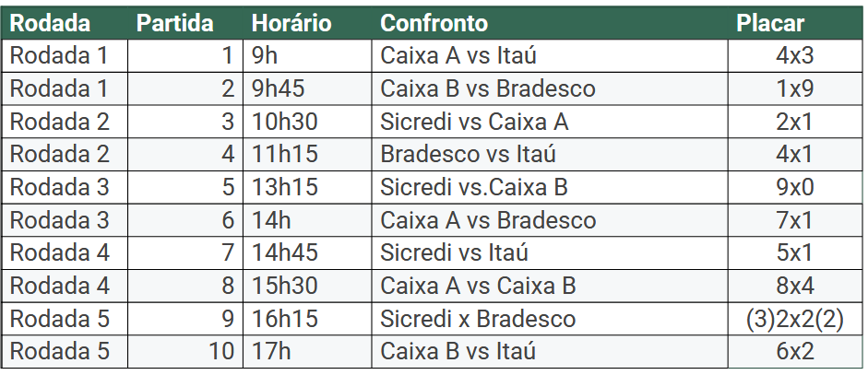The image size is (868, 375).
Task: Click the Bradesco vs Itaú cell
Action: (468, 155)
